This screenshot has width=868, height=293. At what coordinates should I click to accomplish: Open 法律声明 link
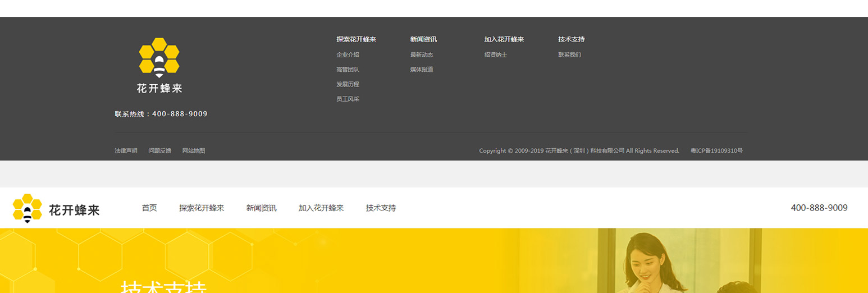tap(126, 151)
